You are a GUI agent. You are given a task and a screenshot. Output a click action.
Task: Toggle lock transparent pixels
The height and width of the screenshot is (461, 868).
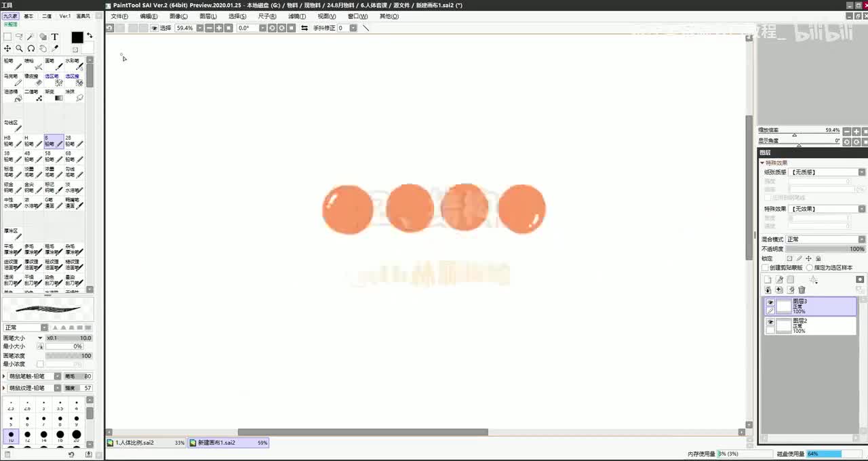point(789,258)
